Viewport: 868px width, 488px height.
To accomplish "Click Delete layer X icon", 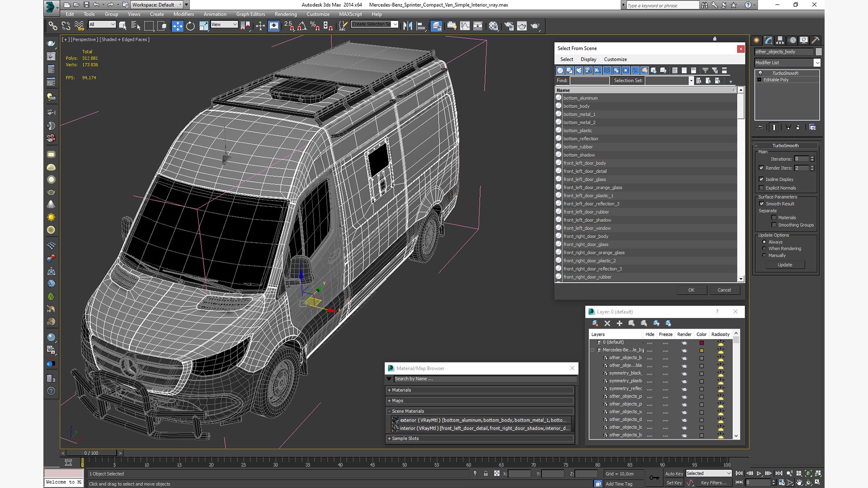I will click(x=607, y=323).
